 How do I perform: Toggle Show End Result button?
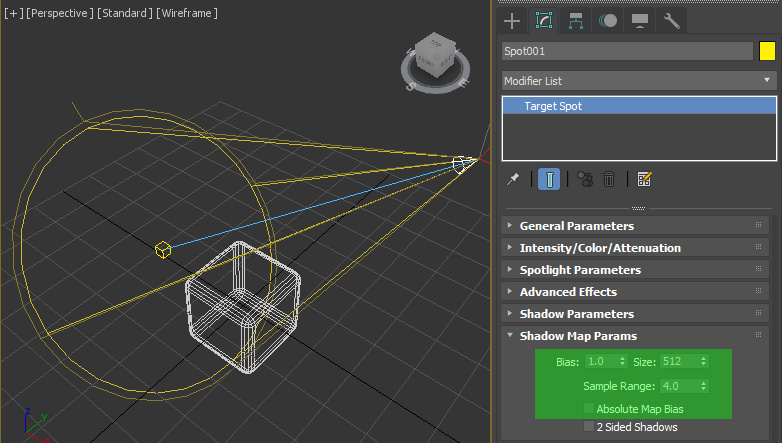click(x=549, y=179)
